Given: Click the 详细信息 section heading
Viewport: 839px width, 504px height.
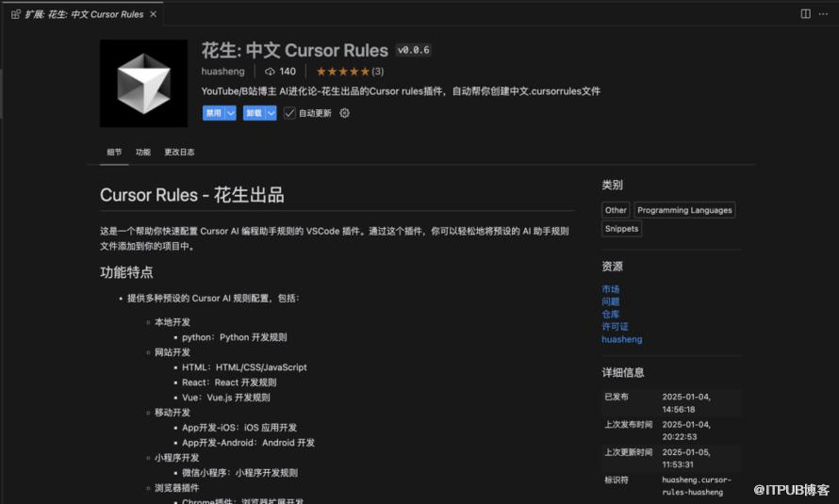Looking at the screenshot, I should [x=623, y=372].
